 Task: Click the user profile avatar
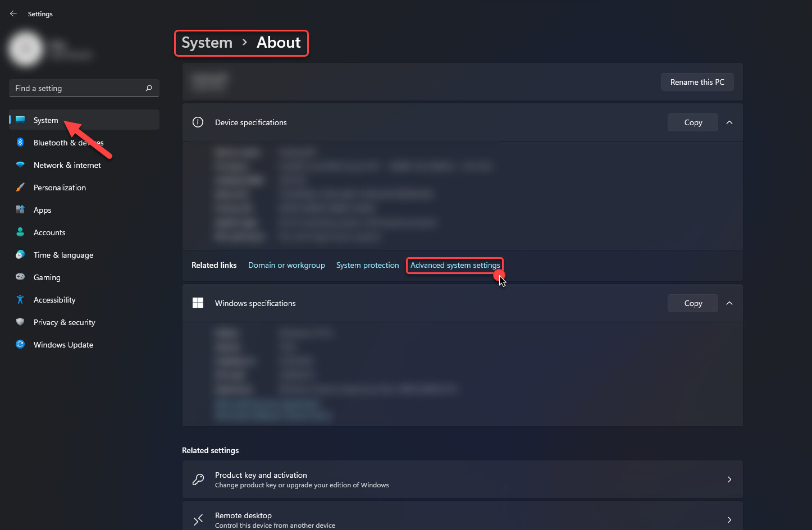pyautogui.click(x=25, y=49)
